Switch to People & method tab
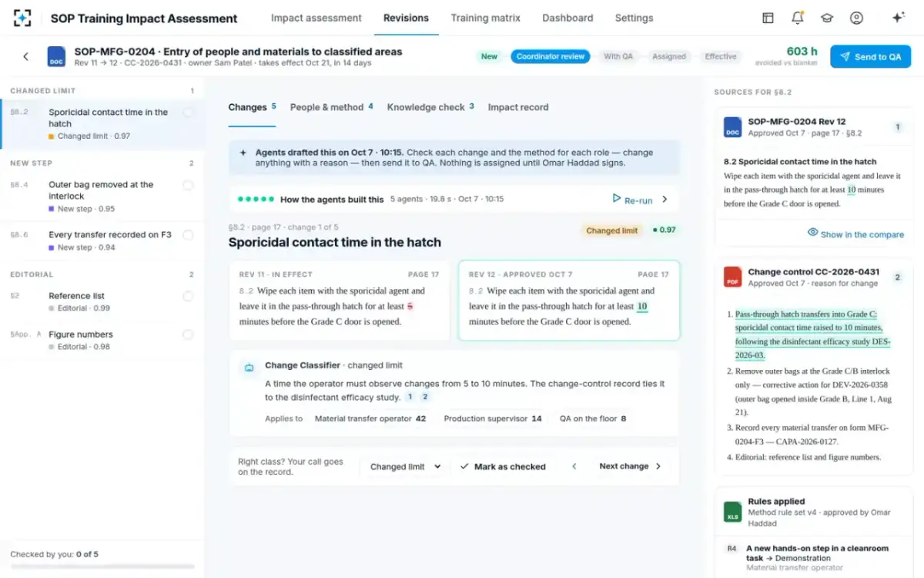This screenshot has width=924, height=578. [x=332, y=107]
